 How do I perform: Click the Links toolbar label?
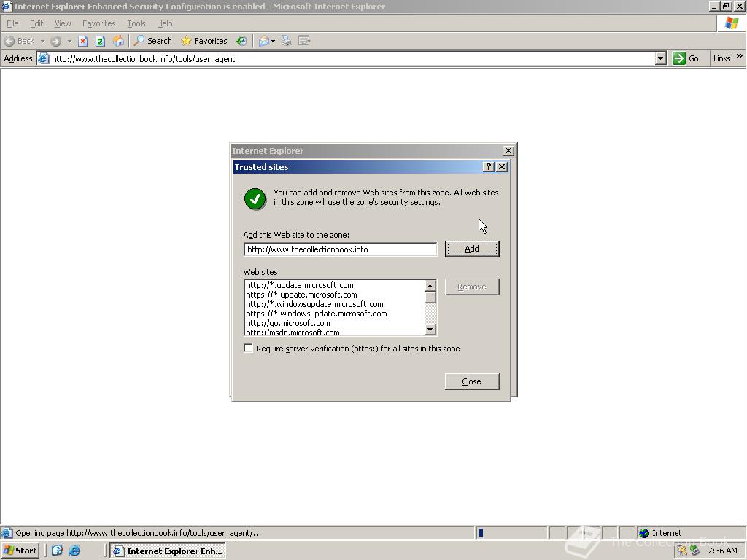pyautogui.click(x=721, y=58)
